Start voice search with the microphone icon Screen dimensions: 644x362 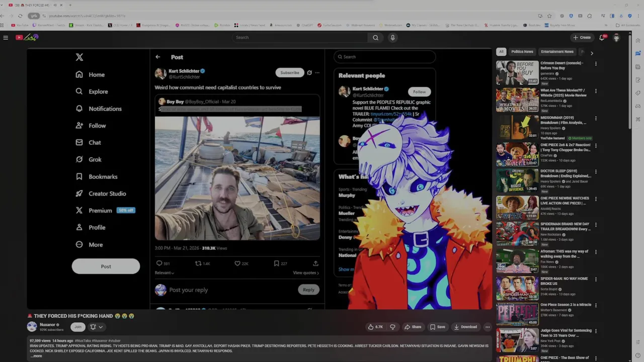[x=392, y=37]
